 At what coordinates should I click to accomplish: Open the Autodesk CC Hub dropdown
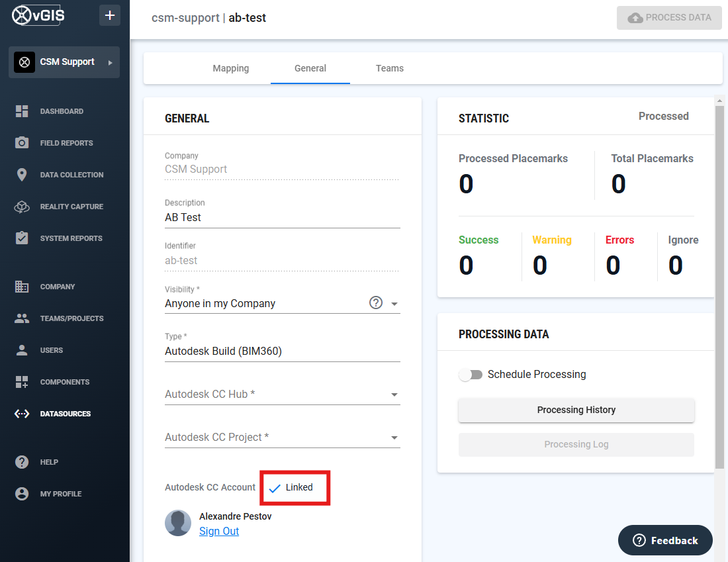(x=283, y=395)
